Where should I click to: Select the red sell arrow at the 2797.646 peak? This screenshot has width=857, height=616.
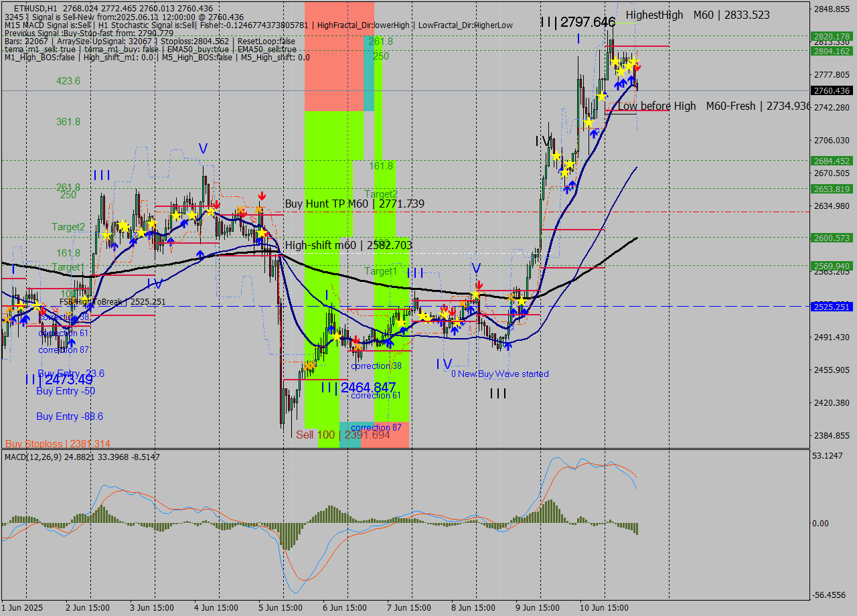(x=637, y=67)
